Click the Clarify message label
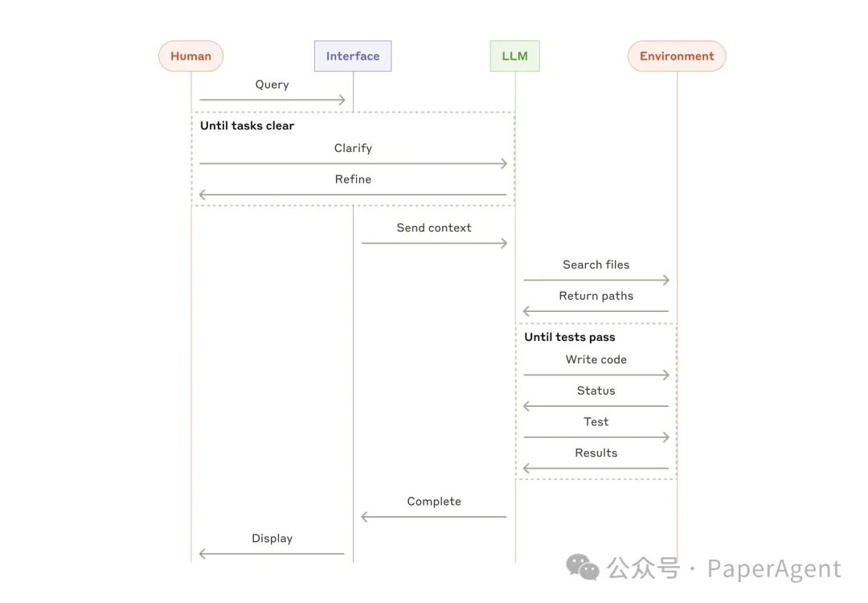 click(x=353, y=149)
